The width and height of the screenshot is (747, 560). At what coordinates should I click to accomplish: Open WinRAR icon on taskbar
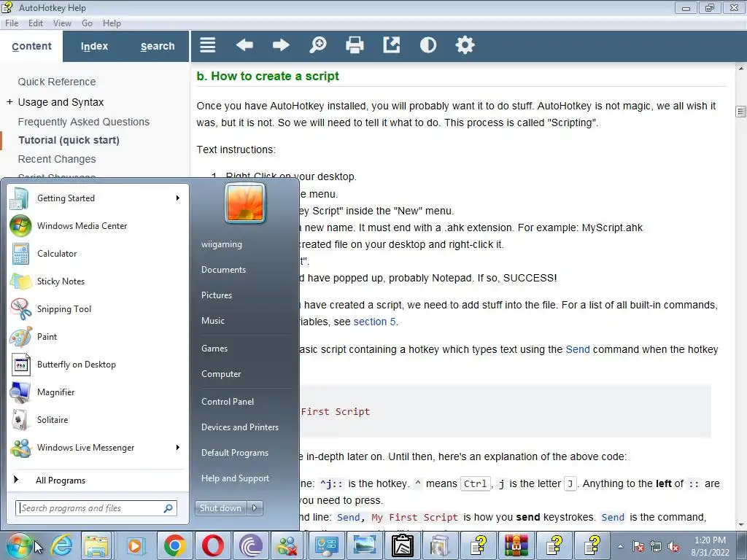(516, 545)
